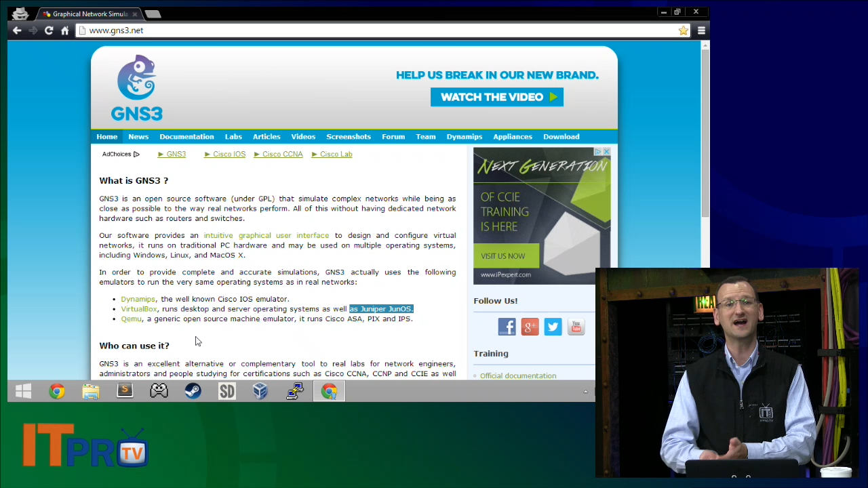This screenshot has height=488, width=868.
Task: Launch VirtualBox from the taskbar
Action: 260,391
